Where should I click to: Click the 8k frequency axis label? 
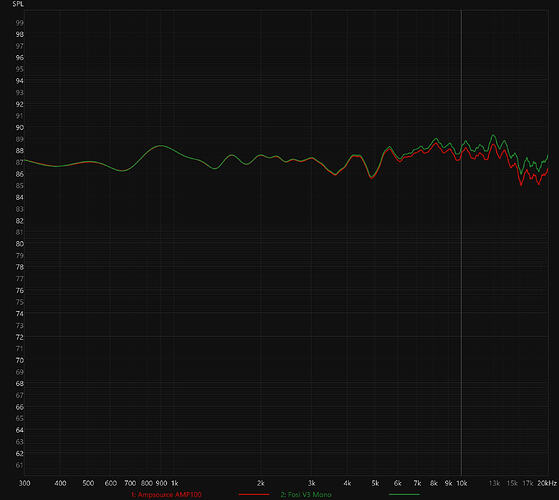tap(434, 483)
